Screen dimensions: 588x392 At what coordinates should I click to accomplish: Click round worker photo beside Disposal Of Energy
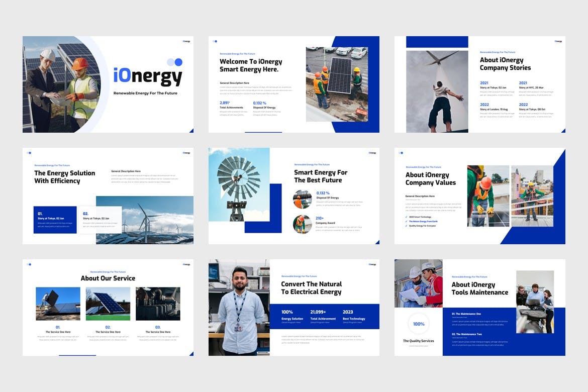coord(303,199)
